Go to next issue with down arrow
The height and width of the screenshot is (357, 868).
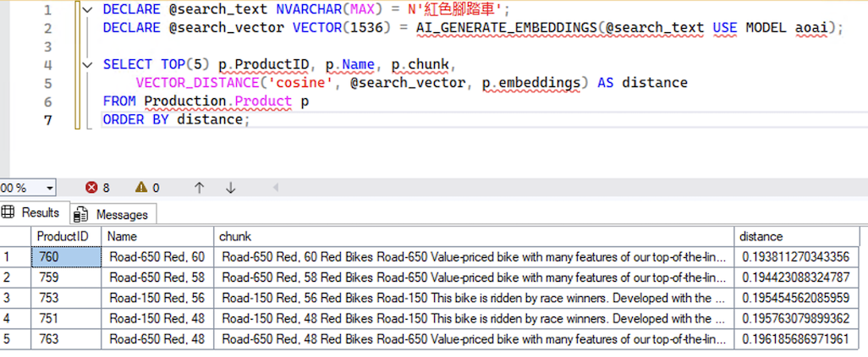(231, 188)
